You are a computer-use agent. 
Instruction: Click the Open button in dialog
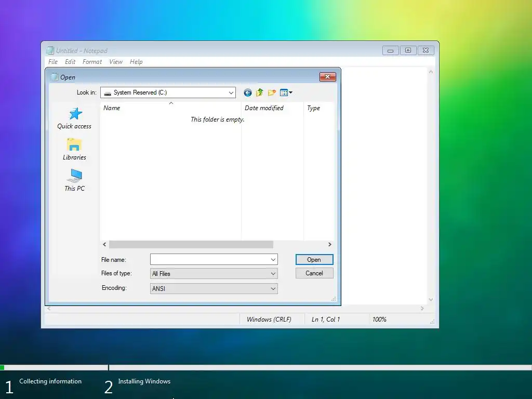pos(314,260)
